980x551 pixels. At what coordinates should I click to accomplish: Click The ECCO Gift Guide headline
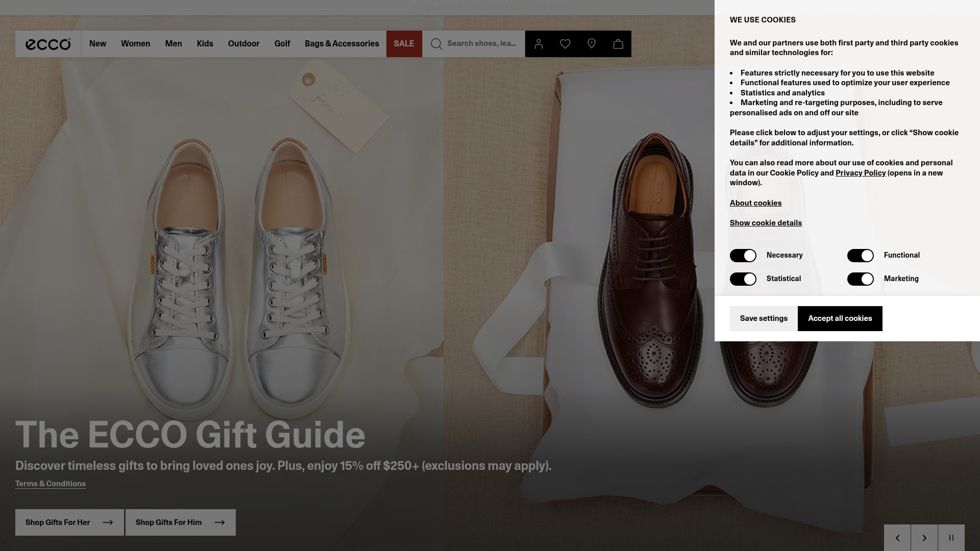[190, 435]
